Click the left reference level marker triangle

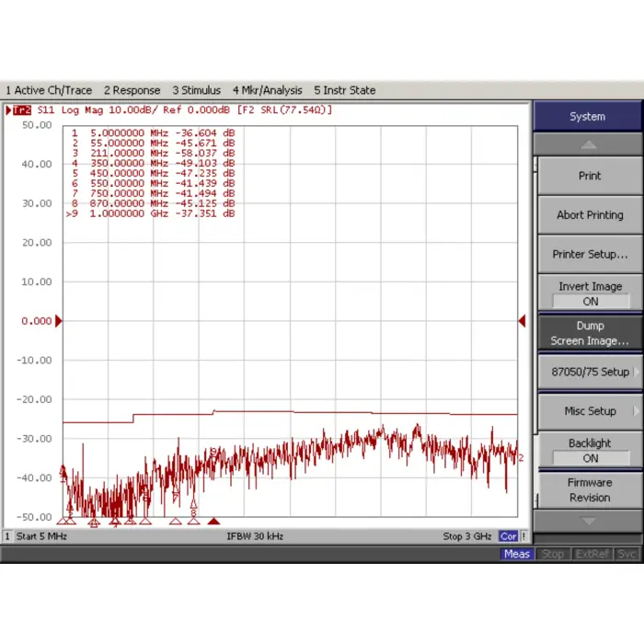59,321
